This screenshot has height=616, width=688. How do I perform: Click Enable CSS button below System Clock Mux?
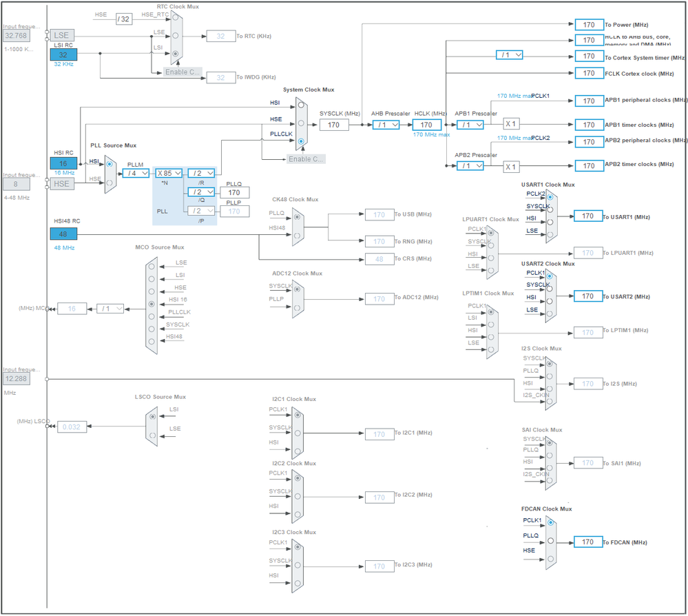306,159
